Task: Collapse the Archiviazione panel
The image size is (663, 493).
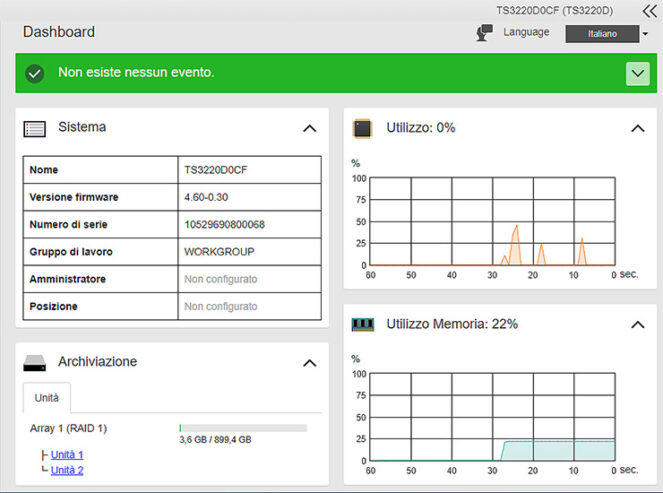Action: [309, 362]
